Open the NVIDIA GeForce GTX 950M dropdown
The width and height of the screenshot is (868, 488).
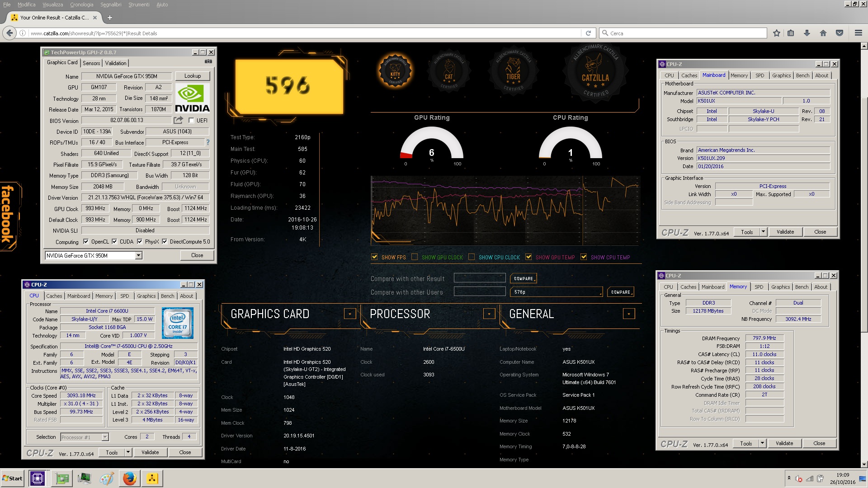(94, 255)
